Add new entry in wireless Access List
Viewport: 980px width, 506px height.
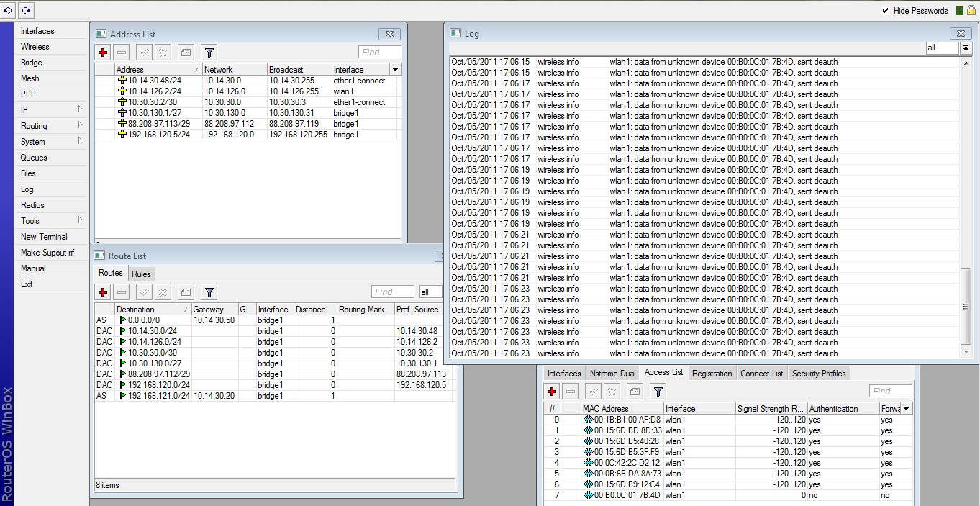pos(552,391)
